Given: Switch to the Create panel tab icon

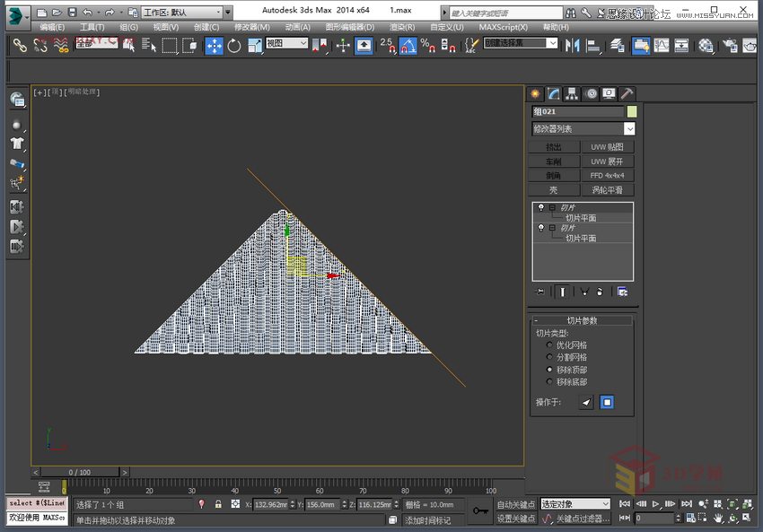Looking at the screenshot, I should 537,93.
